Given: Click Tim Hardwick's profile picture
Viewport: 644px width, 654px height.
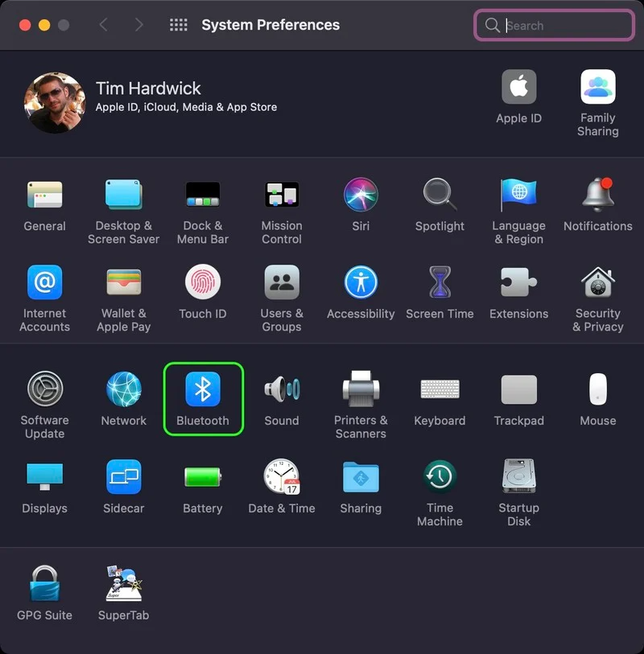Looking at the screenshot, I should [55, 103].
